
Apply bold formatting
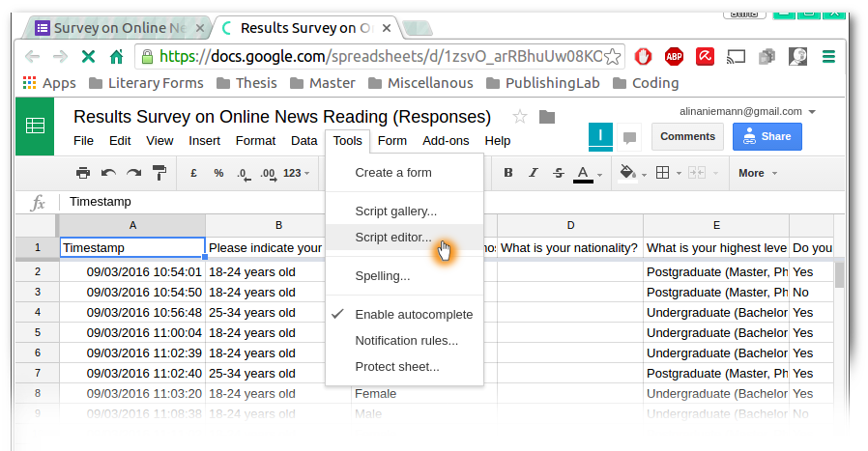(x=508, y=173)
